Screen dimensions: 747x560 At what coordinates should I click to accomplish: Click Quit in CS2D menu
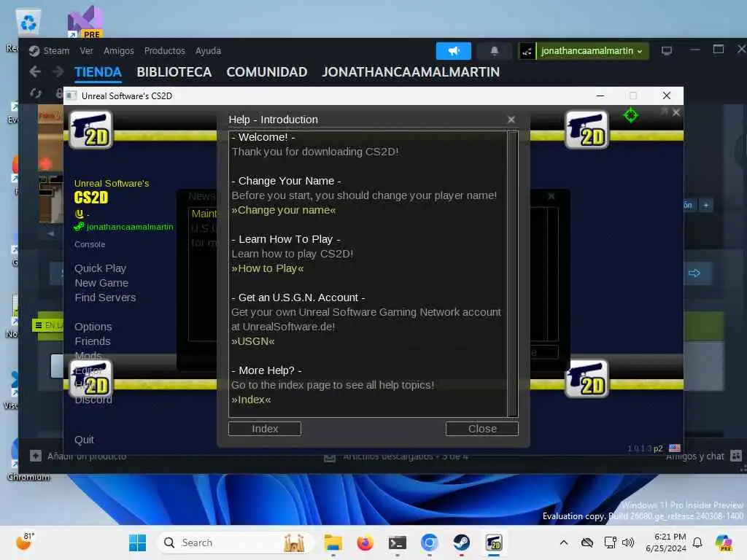click(x=84, y=440)
